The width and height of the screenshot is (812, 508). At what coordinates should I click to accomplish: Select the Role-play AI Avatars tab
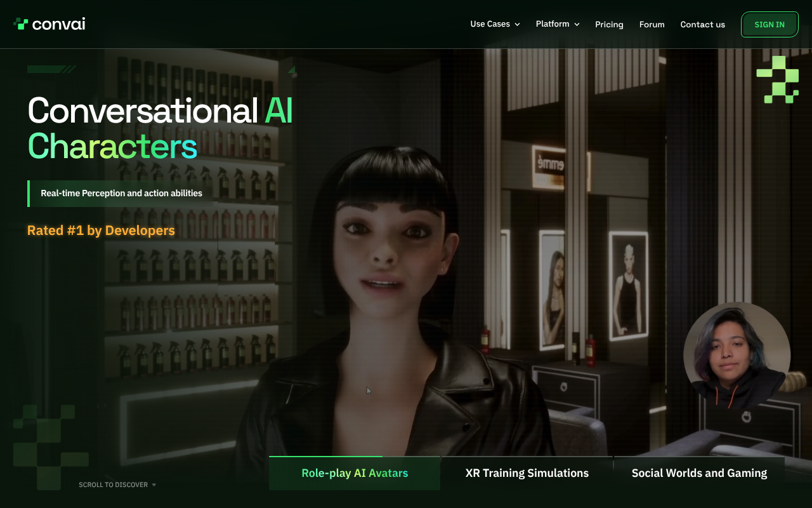[x=355, y=473]
